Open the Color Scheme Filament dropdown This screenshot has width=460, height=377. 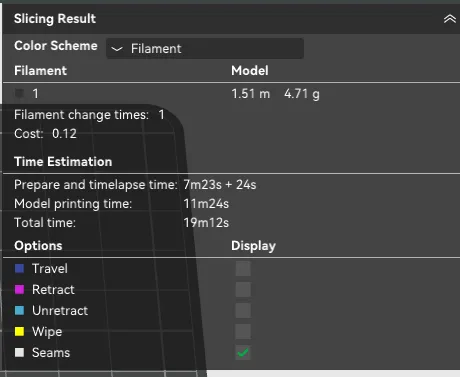(205, 49)
